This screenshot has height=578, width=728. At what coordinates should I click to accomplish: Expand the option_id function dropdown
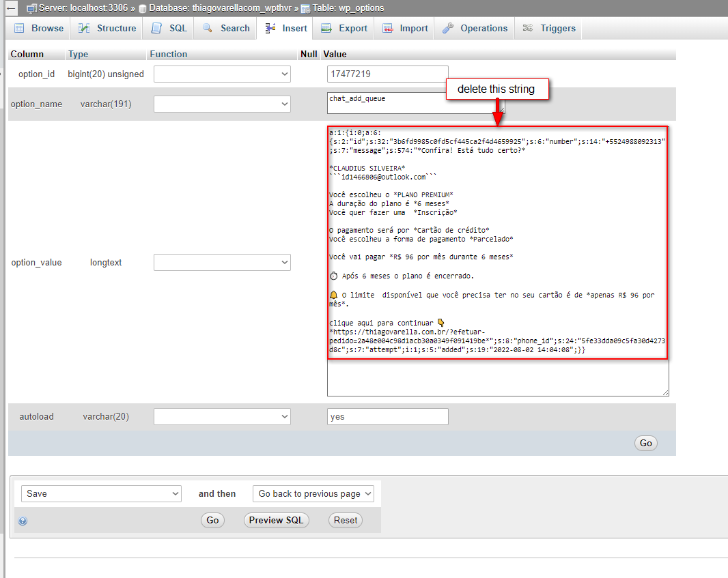(x=222, y=74)
